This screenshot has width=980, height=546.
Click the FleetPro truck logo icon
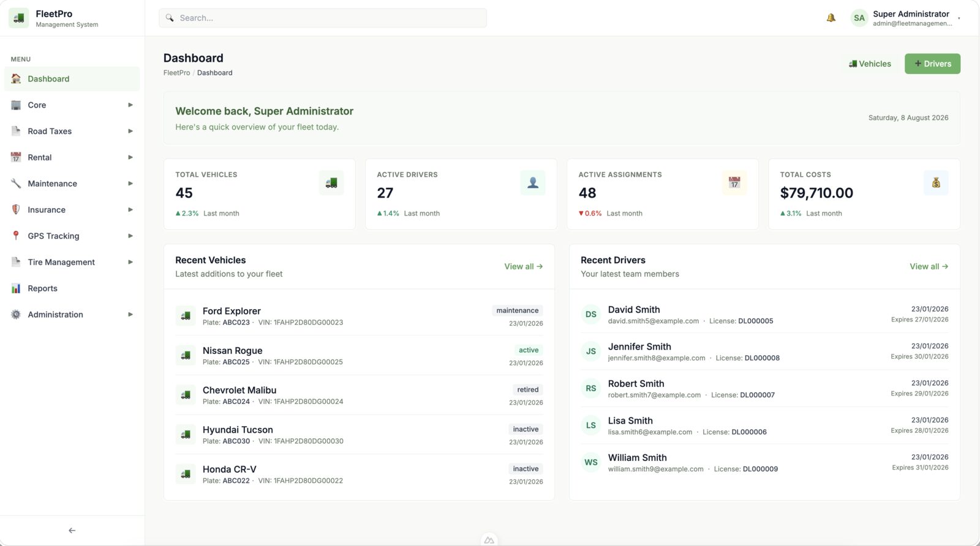point(18,18)
